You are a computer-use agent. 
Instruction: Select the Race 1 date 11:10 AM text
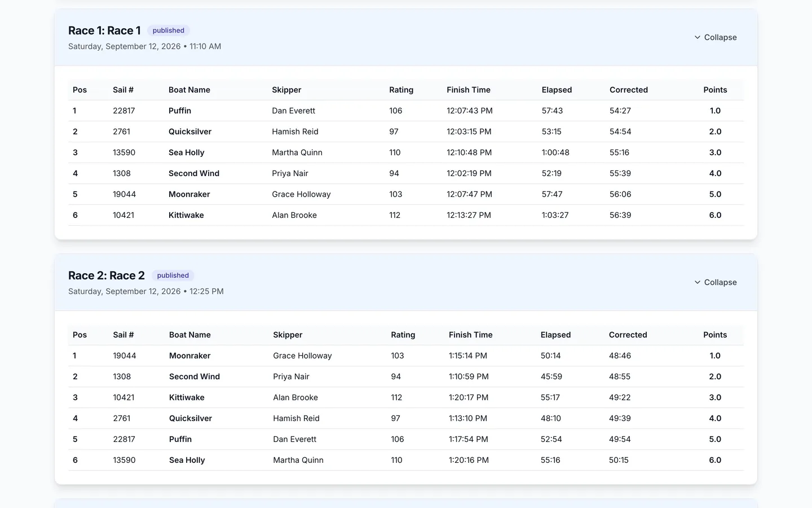coord(205,46)
